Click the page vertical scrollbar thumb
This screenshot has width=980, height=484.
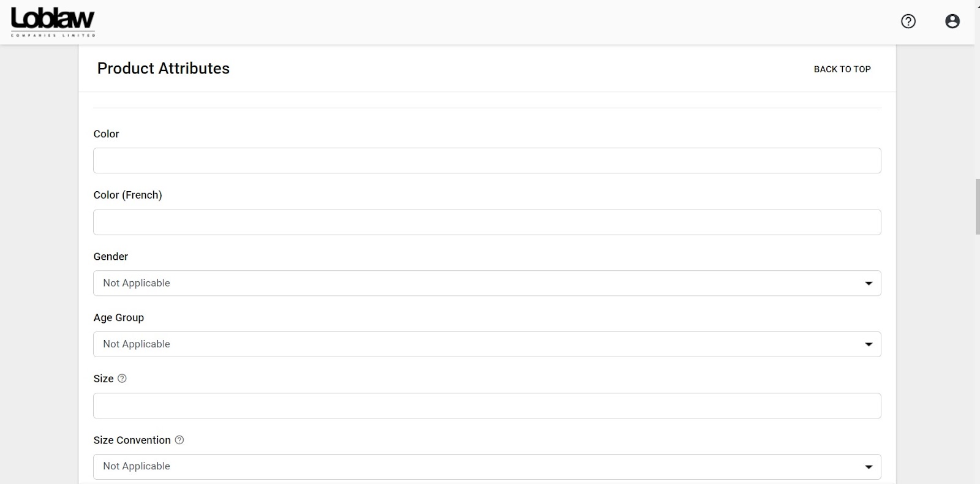point(977,206)
